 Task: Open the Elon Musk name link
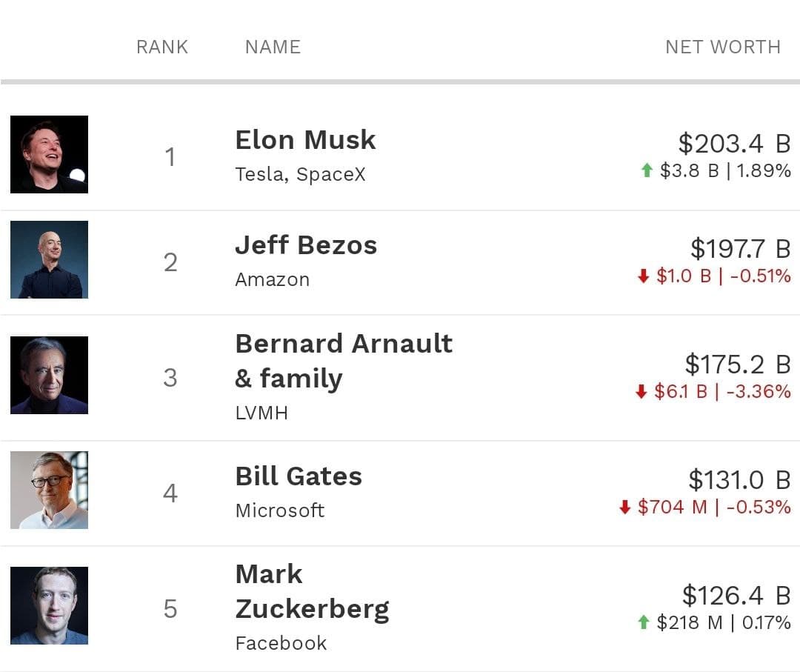pyautogui.click(x=305, y=140)
